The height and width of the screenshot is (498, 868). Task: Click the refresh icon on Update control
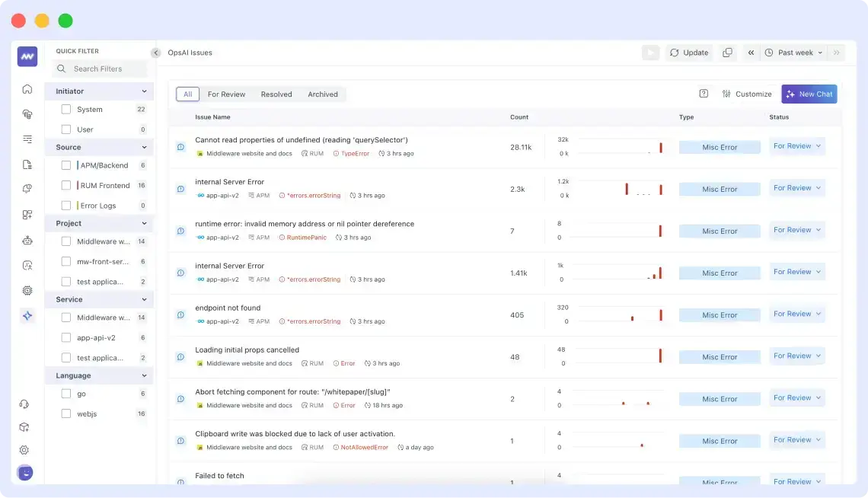(x=675, y=53)
